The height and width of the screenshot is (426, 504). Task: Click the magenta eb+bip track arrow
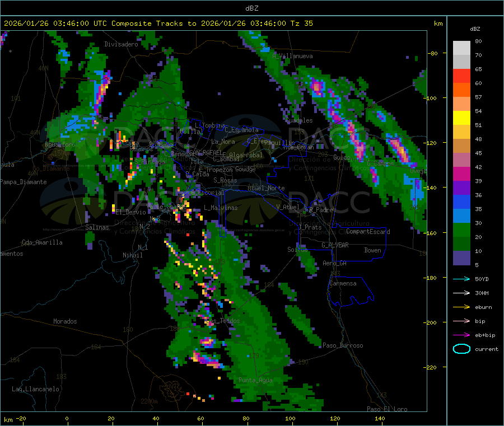[461, 335]
